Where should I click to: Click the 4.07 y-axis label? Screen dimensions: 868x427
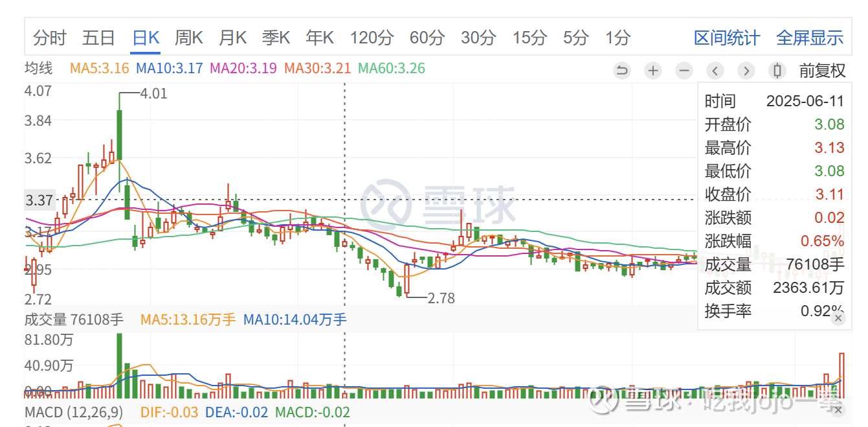pos(38,91)
